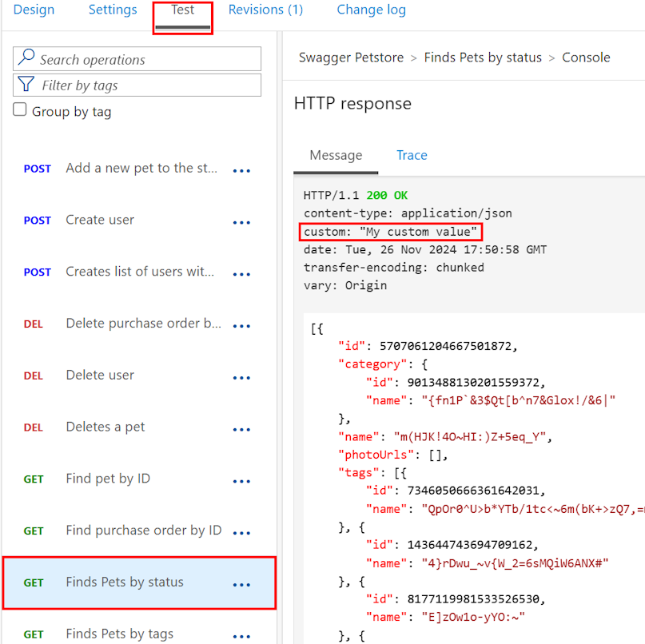Open the Revisions (1) tab
The width and height of the screenshot is (645, 644).
[265, 10]
